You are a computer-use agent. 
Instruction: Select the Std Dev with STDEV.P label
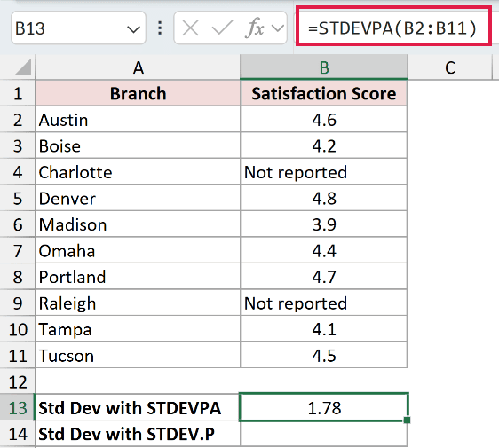point(138,434)
